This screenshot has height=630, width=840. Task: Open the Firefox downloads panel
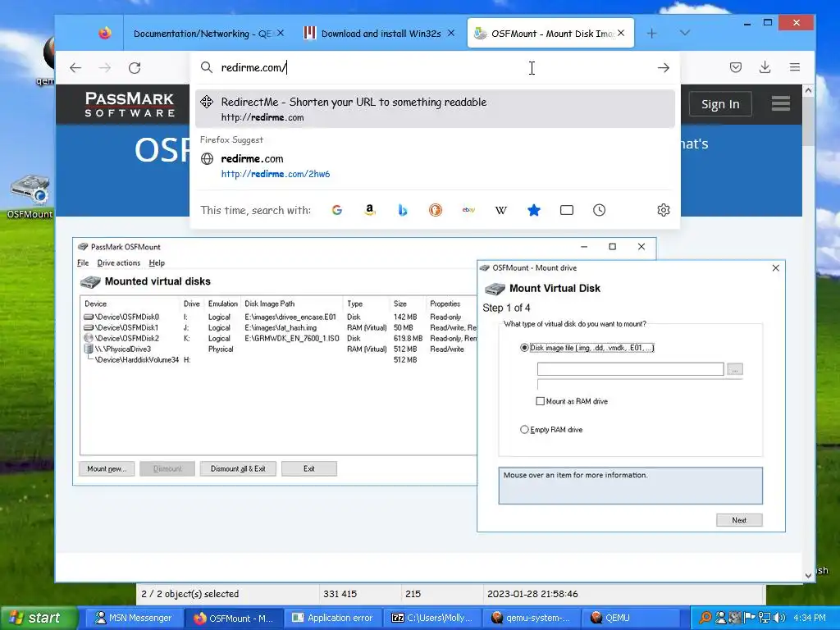click(x=765, y=67)
